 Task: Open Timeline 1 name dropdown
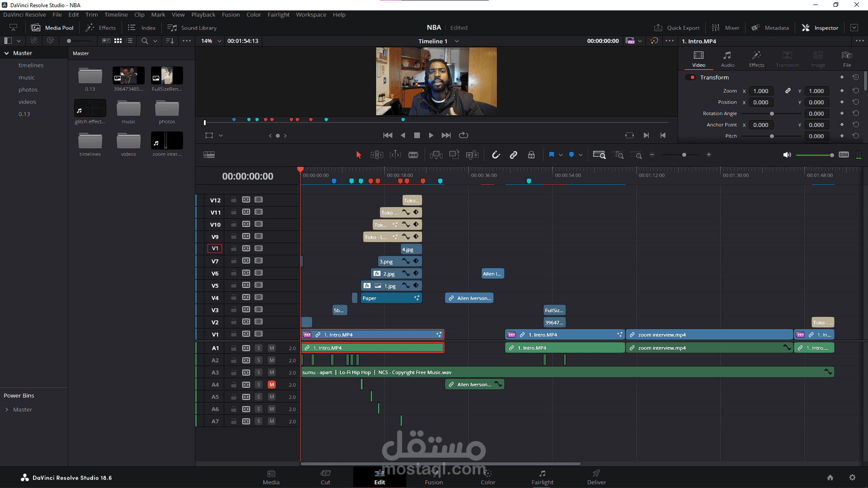[457, 41]
